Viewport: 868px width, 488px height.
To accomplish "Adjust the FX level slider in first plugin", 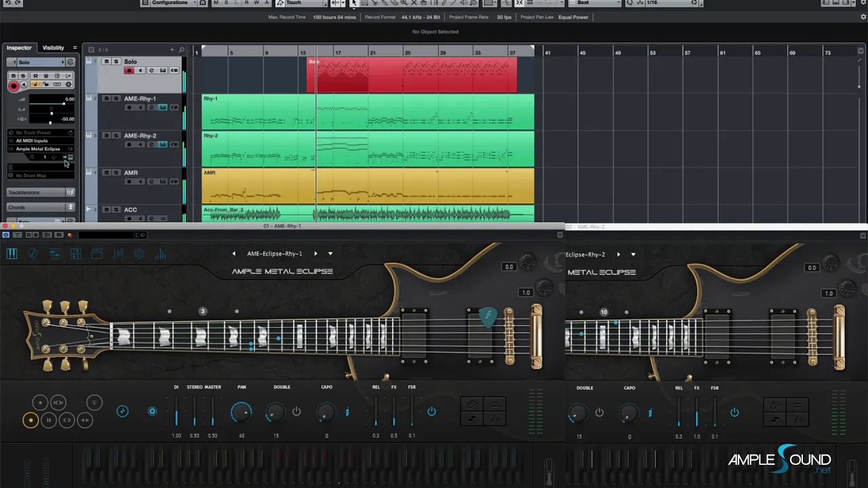I will (394, 411).
